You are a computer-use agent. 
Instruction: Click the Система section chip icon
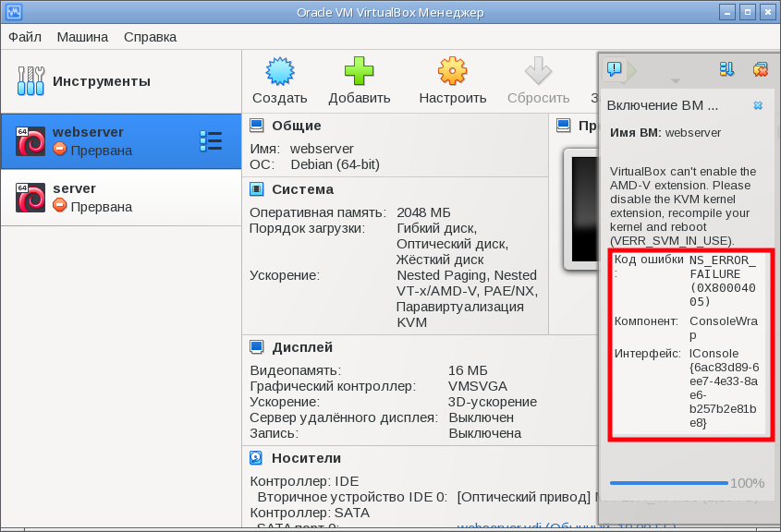coord(257,189)
